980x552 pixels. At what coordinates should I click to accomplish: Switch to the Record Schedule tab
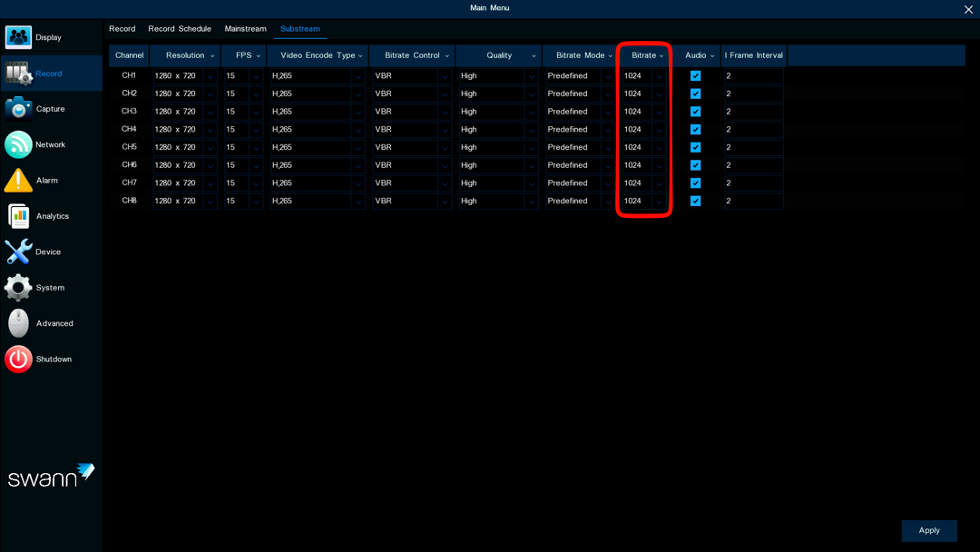point(180,29)
